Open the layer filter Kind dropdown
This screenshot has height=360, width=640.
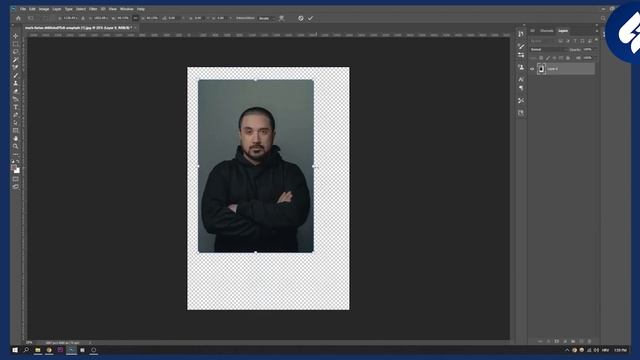(x=543, y=41)
